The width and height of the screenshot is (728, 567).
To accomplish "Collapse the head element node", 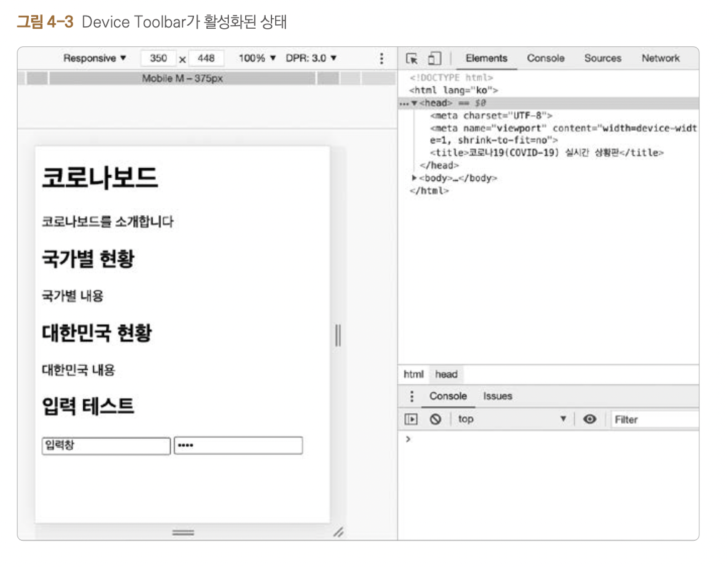I will pos(414,103).
